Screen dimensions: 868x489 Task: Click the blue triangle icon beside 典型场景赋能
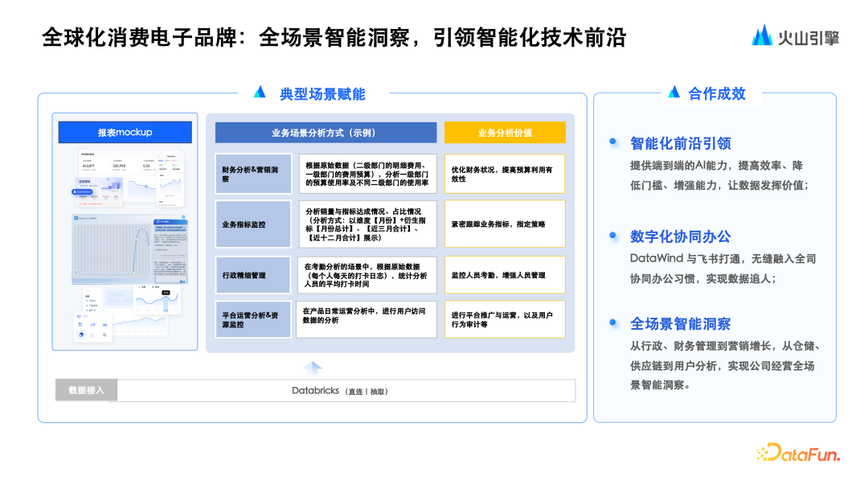pos(260,92)
